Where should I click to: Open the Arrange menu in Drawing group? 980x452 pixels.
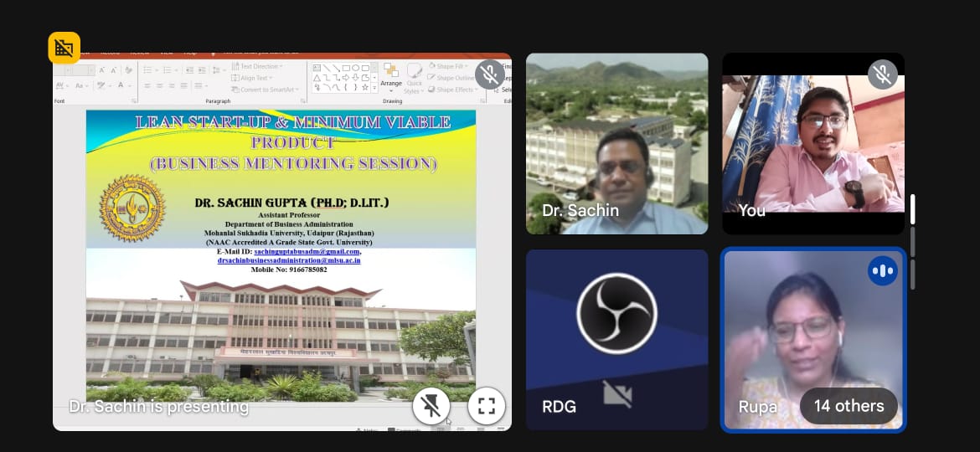point(391,78)
